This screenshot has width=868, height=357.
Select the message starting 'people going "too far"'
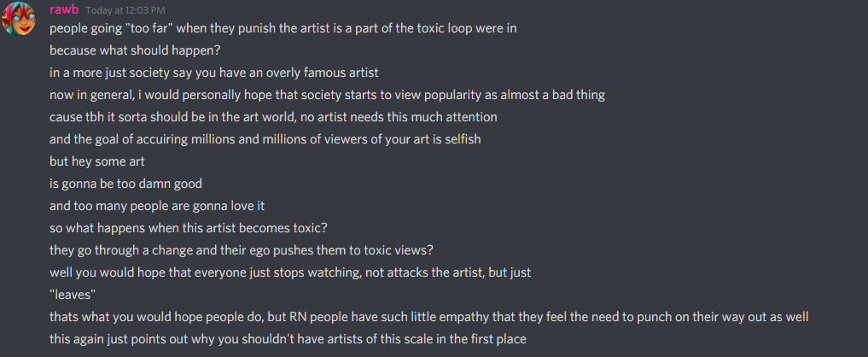click(283, 28)
